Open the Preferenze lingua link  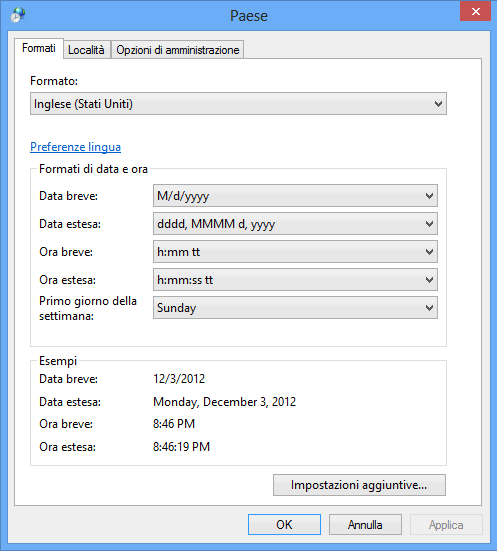[x=76, y=147]
